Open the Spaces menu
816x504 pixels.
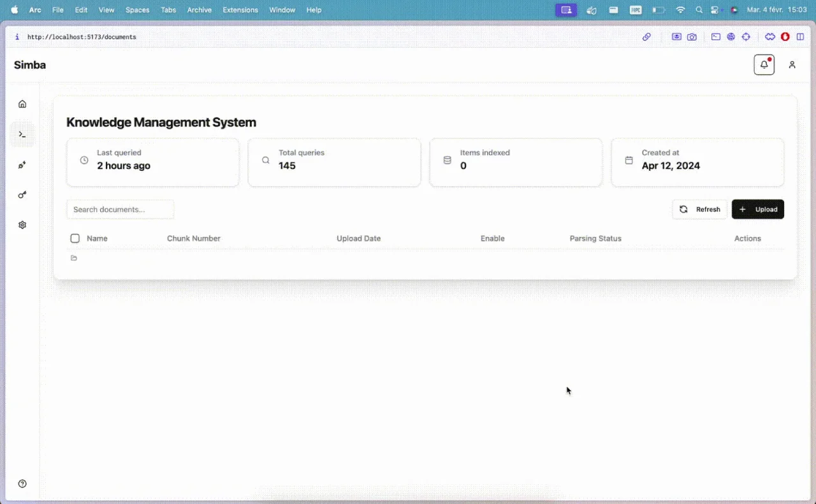[x=137, y=10]
